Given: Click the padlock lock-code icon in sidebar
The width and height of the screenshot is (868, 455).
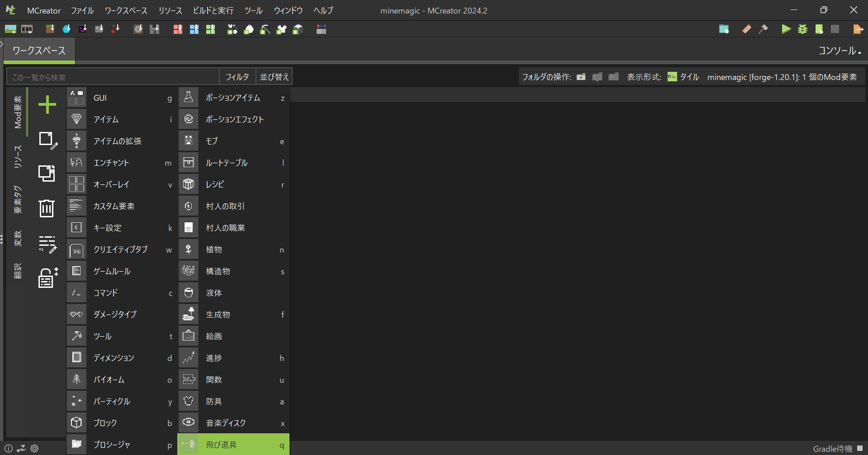Looking at the screenshot, I should [48, 277].
